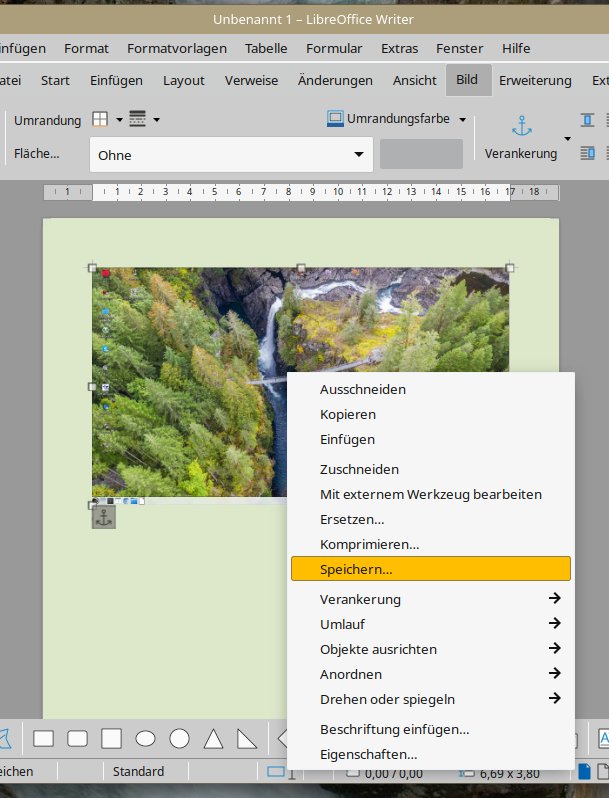Switch to the Verweise ribbon tab

[251, 80]
